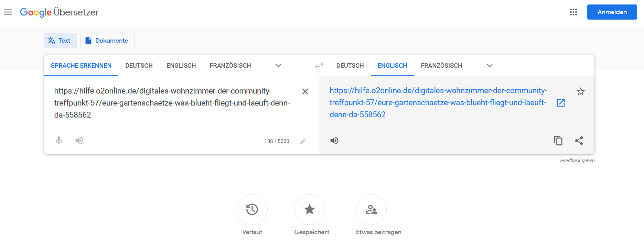The height and width of the screenshot is (241, 644).
Task: Select the Text translation mode
Action: (61, 41)
